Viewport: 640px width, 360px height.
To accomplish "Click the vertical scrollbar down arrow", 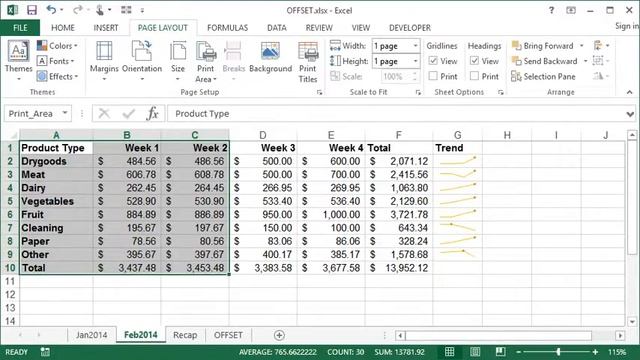I will (x=632, y=322).
